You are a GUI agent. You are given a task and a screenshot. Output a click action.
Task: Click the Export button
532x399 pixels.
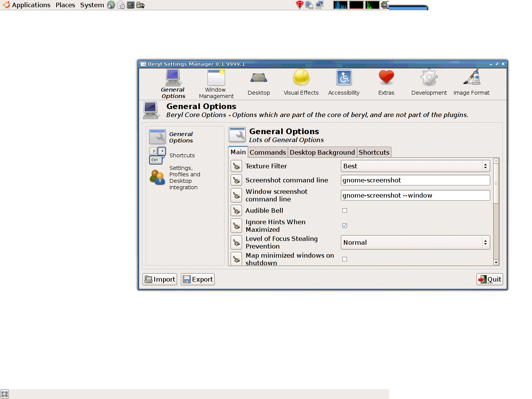tap(198, 279)
